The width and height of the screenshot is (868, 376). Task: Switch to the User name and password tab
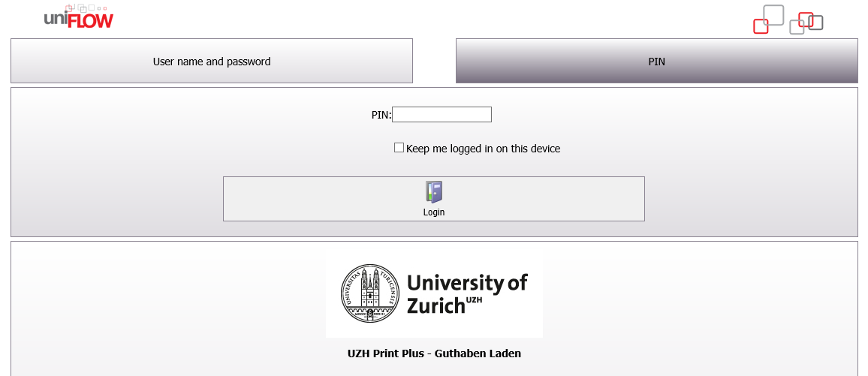click(x=212, y=62)
